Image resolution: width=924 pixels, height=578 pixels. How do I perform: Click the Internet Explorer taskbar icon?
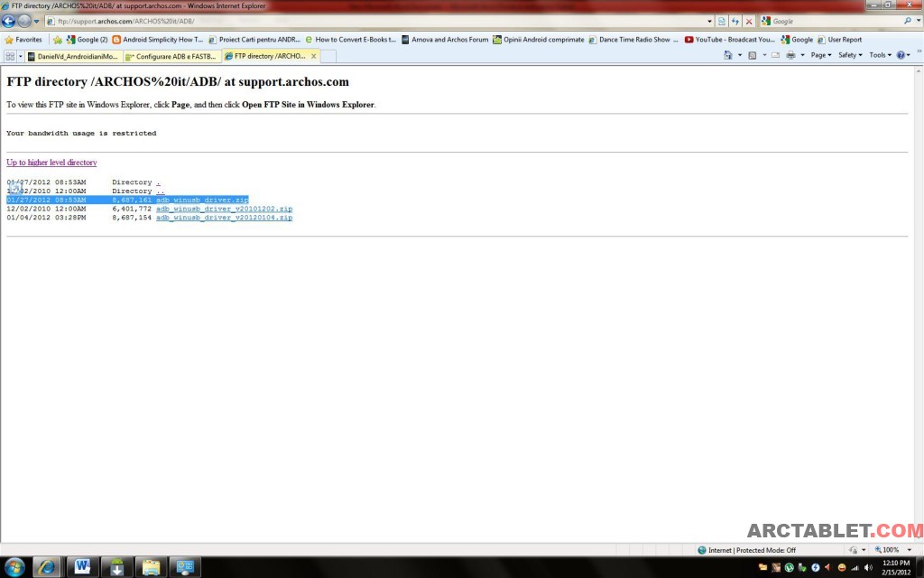[47, 567]
